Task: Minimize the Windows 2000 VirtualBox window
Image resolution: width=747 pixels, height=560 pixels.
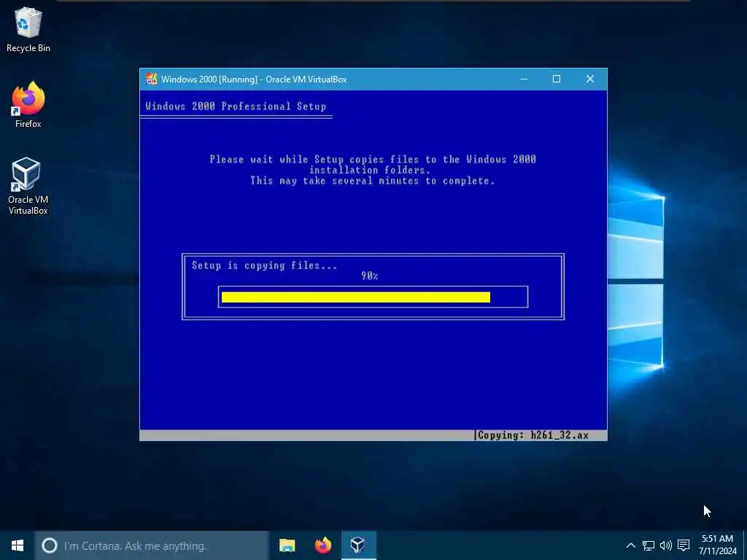Action: click(x=524, y=79)
